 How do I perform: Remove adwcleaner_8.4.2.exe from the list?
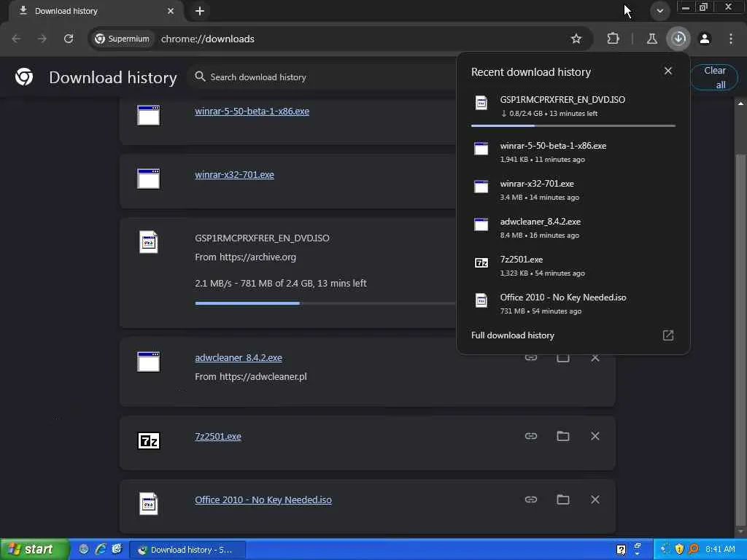click(595, 357)
